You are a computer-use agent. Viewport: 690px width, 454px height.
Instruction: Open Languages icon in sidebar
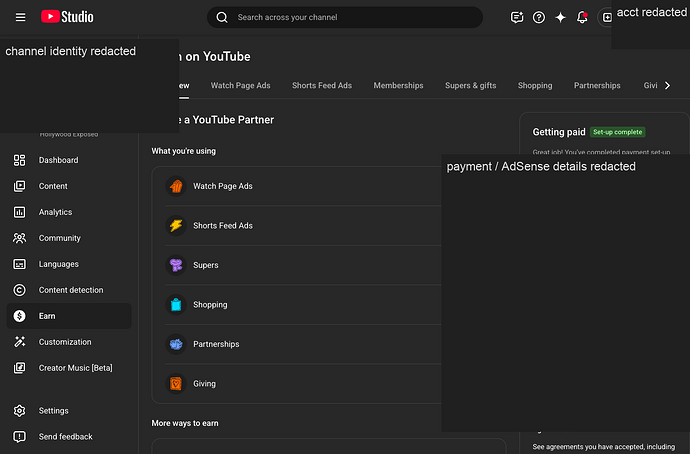coord(19,264)
